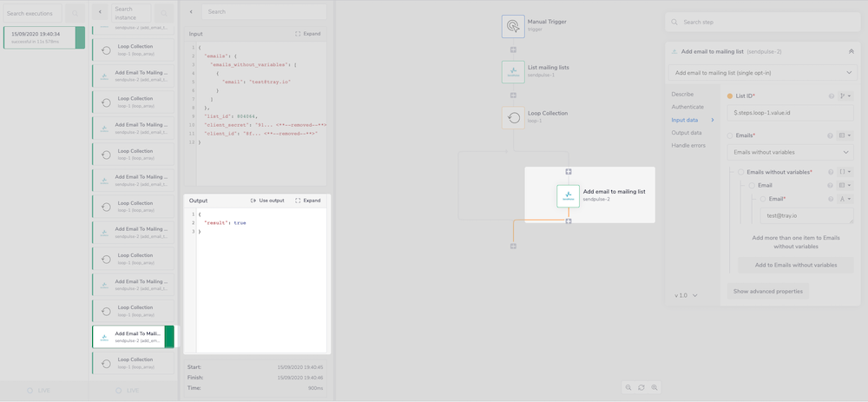Select the List mailing lists step icon
Image resolution: width=868 pixels, height=402 pixels.
click(513, 72)
